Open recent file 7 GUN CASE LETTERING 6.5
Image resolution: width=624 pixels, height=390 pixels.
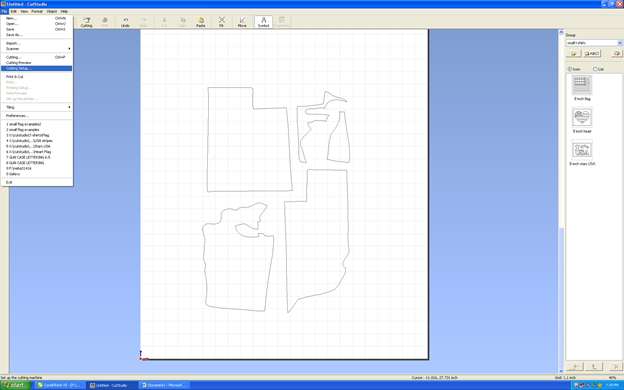[x=37, y=158]
